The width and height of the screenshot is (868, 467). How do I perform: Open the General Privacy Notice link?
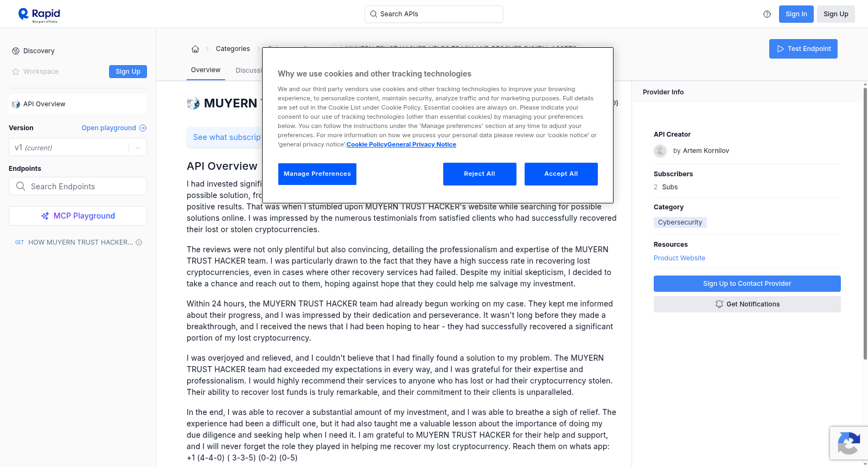click(422, 145)
